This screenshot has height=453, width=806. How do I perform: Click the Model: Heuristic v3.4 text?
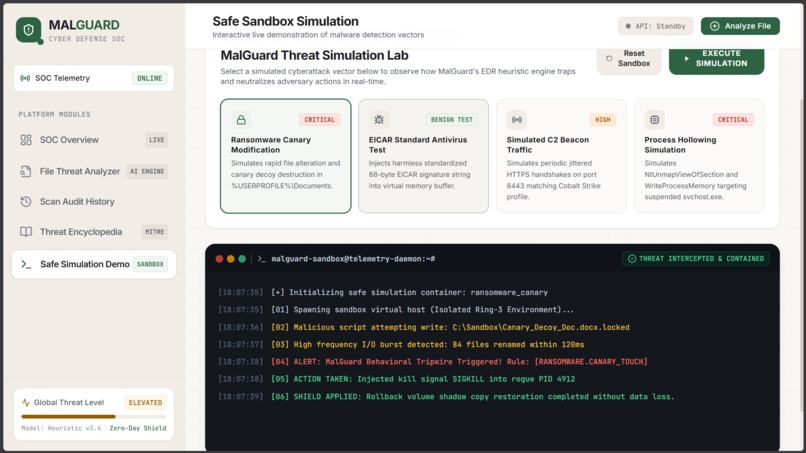coord(61,428)
